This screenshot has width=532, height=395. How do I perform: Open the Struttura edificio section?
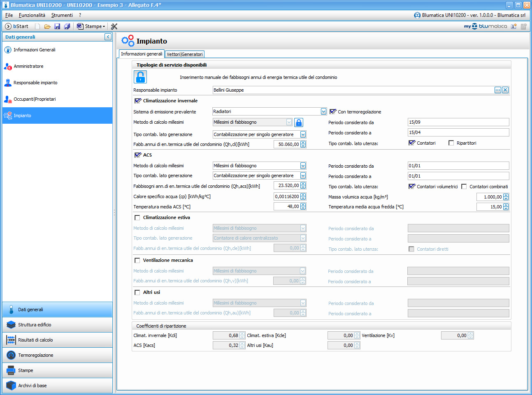[57, 325]
